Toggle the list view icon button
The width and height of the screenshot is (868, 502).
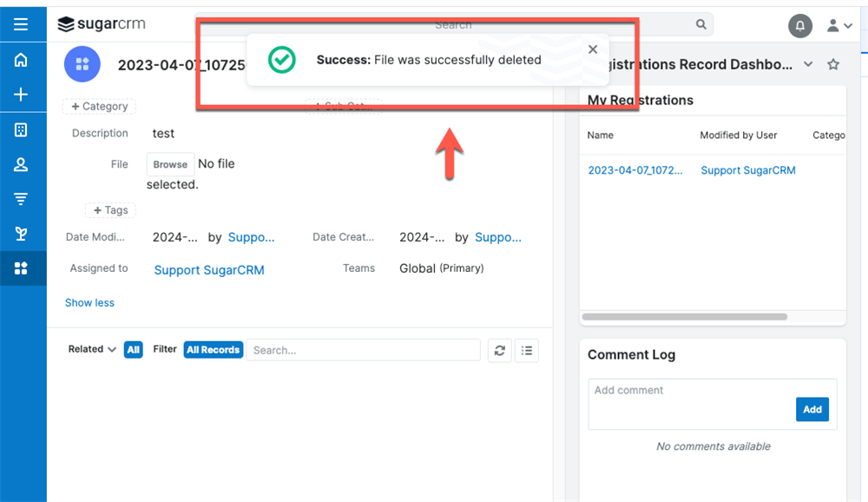click(x=527, y=350)
